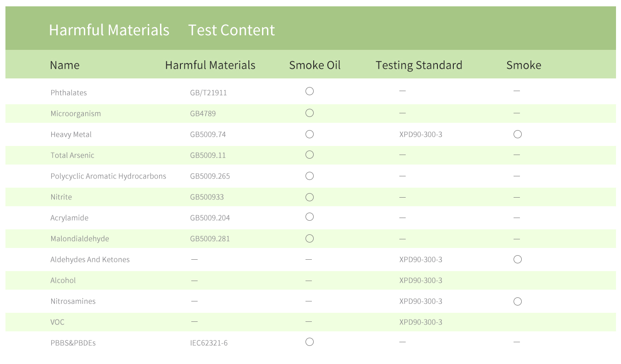Click the Testing Standard column header

419,65
